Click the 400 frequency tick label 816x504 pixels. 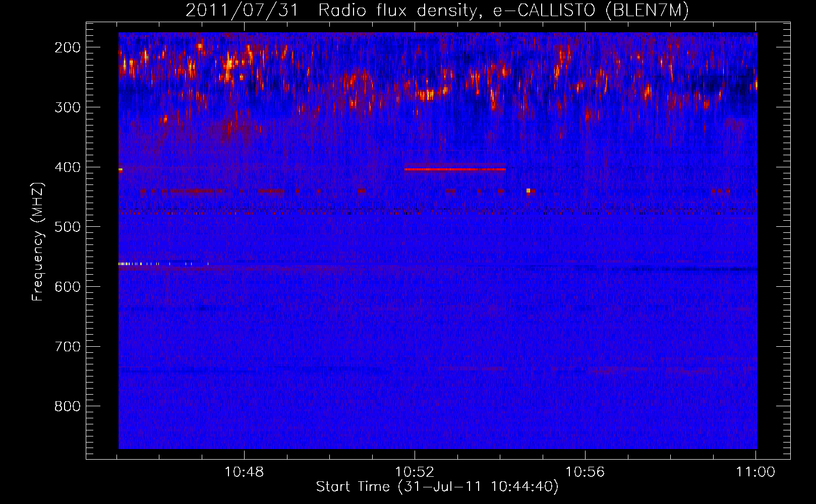[67, 167]
